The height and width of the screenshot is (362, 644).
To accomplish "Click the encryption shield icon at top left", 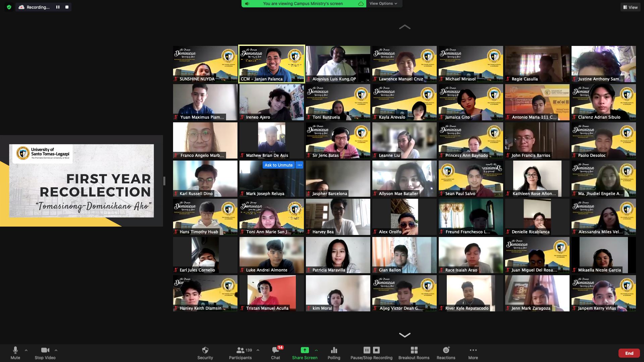I will [x=9, y=7].
